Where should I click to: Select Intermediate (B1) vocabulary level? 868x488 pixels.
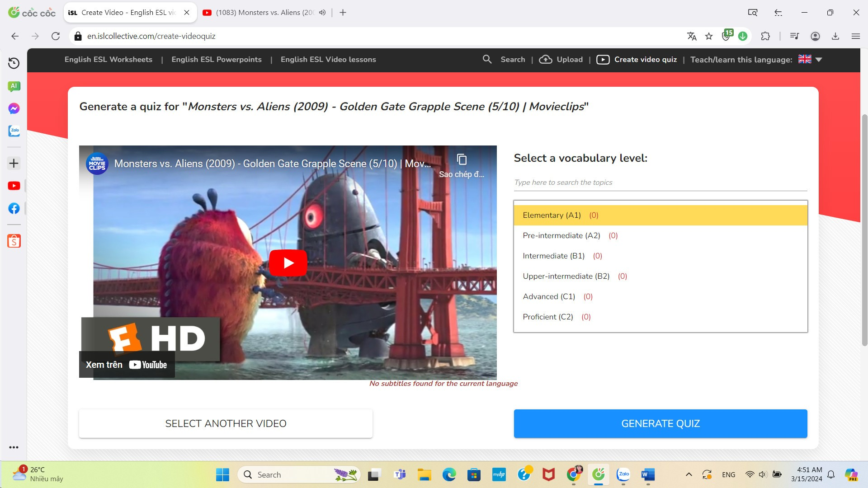(660, 256)
